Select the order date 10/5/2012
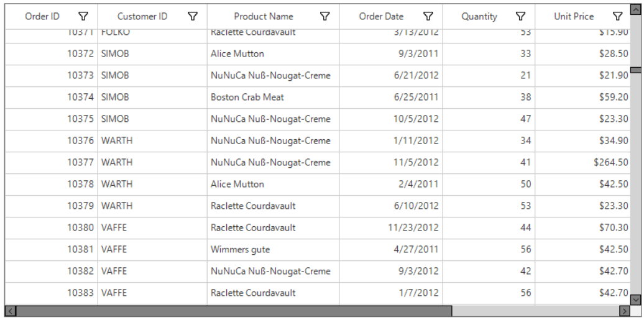Image resolution: width=644 pixels, height=320 pixels. (391, 119)
